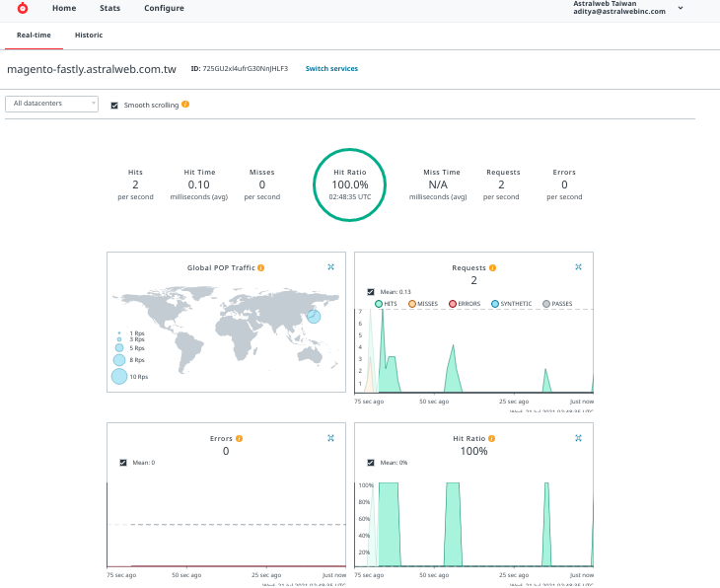
Task: Click info icon next to Smooth scrolling
Action: [185, 105]
